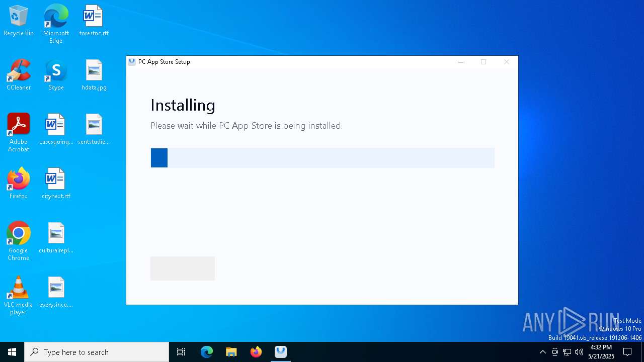The width and height of the screenshot is (644, 362).
Task: Click the PC App Store Setup title icon
Action: 132,62
